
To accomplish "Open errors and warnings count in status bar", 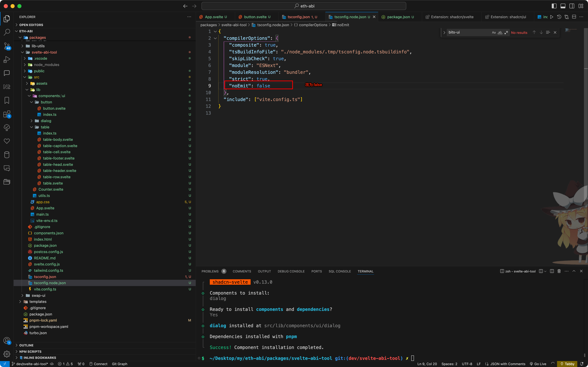I will click(66, 364).
